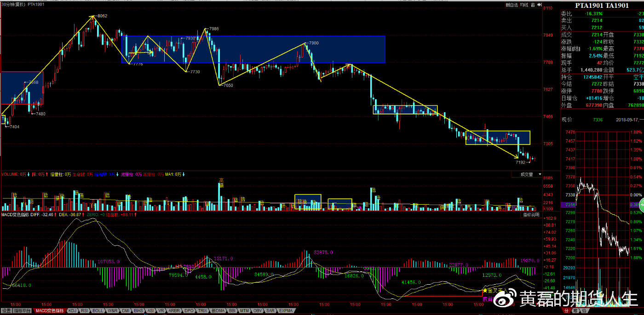
Task: Click the 现价 7336 intraday header
Action: 582,120
